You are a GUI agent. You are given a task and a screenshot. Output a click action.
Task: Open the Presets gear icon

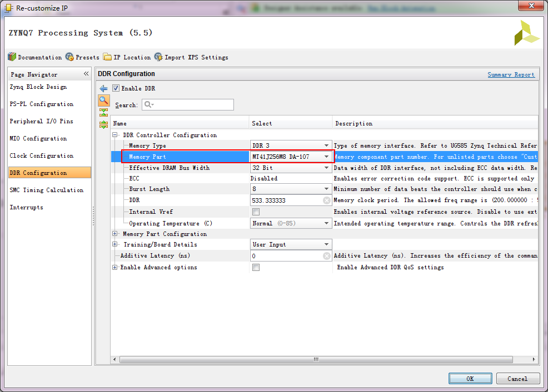pyautogui.click(x=69, y=57)
